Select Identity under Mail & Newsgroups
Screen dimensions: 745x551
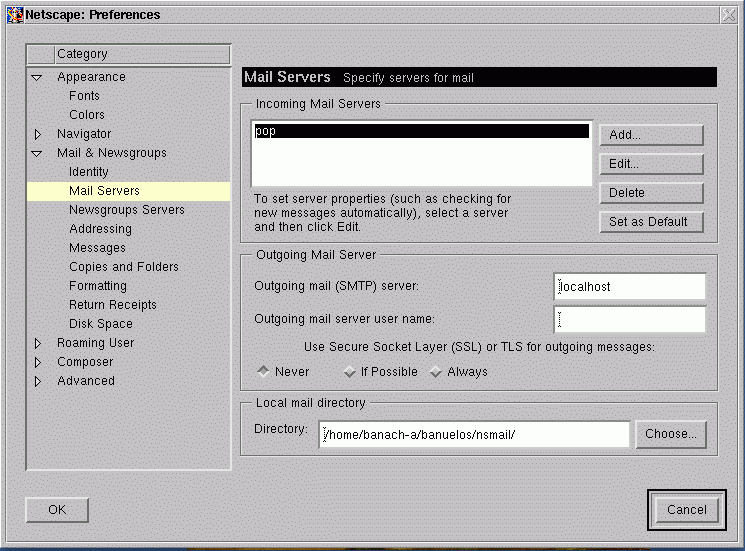89,171
